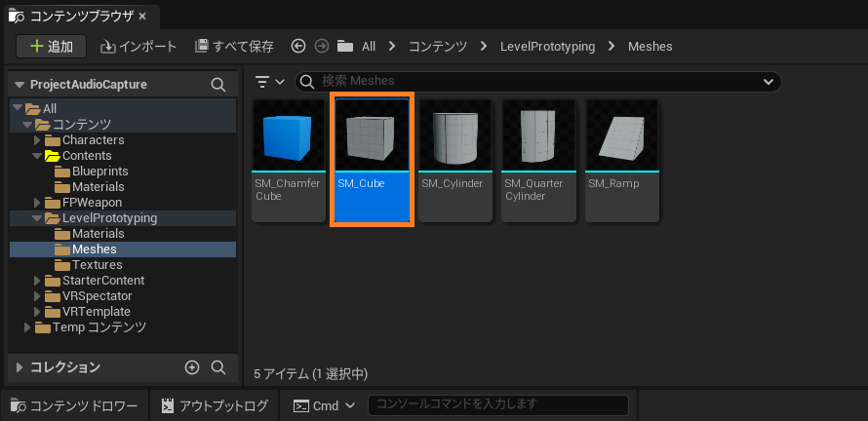This screenshot has height=421, width=868.
Task: Collapse the Contents folder arrow
Action: (37, 156)
